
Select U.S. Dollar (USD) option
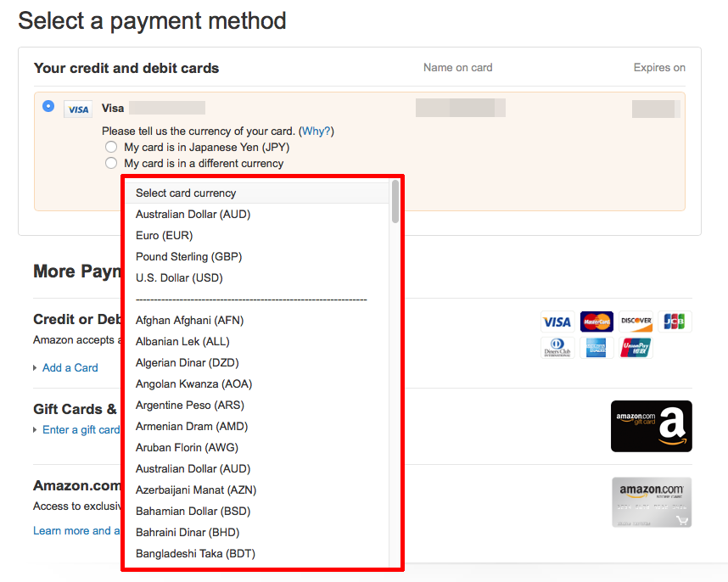pyautogui.click(x=257, y=278)
